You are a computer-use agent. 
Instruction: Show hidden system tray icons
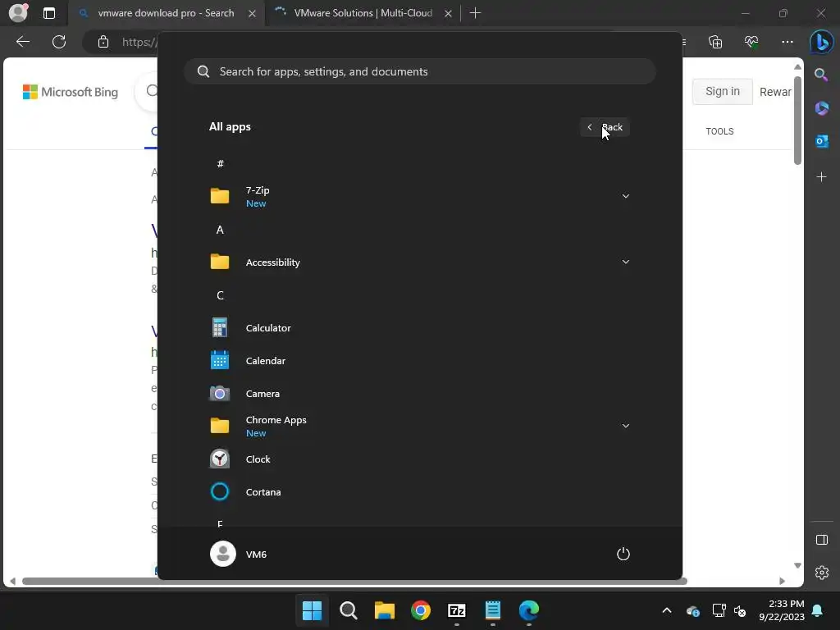pyautogui.click(x=666, y=610)
